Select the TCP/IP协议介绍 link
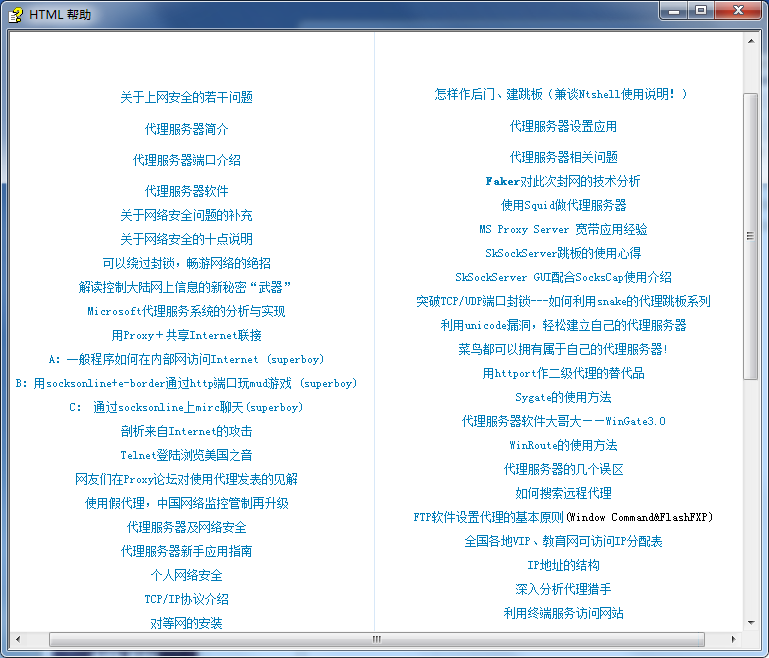This screenshot has width=769, height=658. (186, 599)
